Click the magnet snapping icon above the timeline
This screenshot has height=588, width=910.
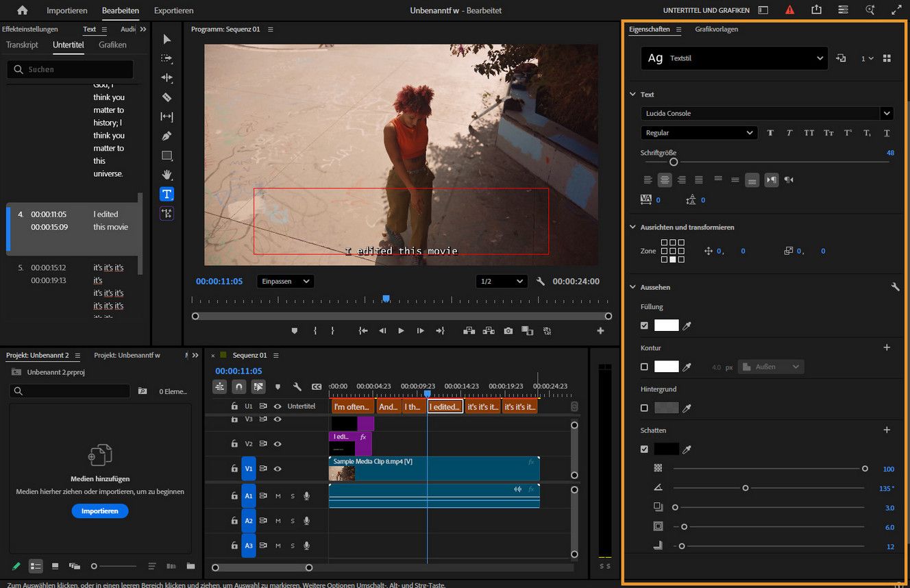tap(238, 387)
